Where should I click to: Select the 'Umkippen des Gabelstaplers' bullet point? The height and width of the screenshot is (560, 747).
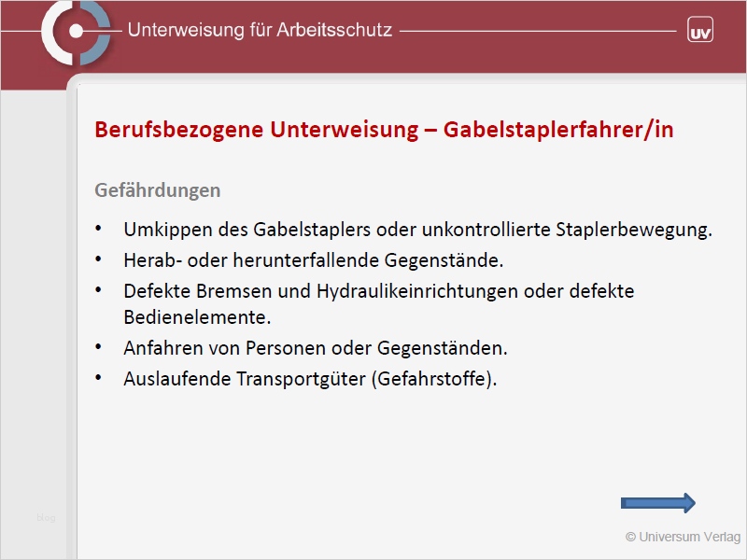point(417,230)
